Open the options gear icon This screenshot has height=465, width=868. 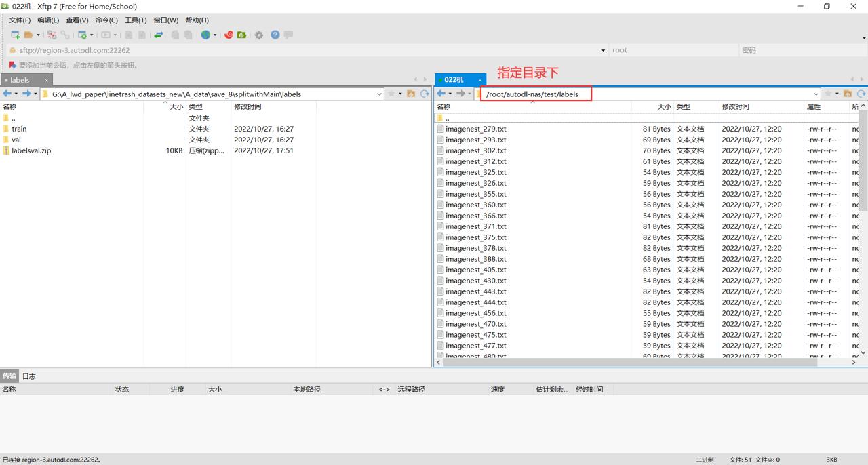(x=259, y=35)
